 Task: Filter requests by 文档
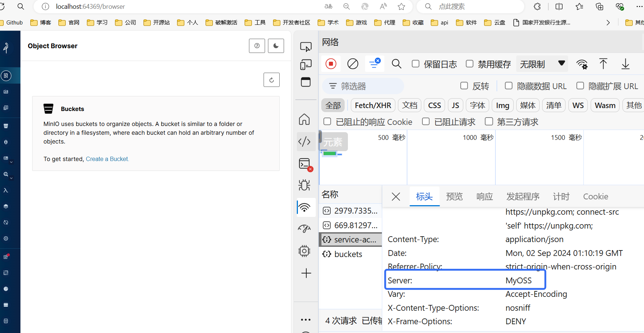tap(410, 106)
